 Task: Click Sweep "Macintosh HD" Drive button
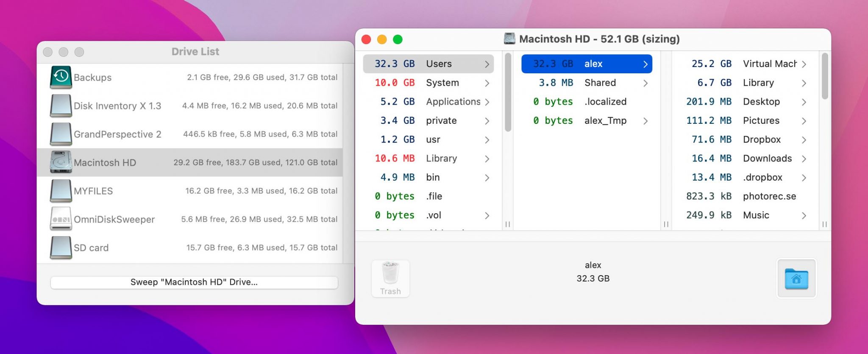point(194,282)
